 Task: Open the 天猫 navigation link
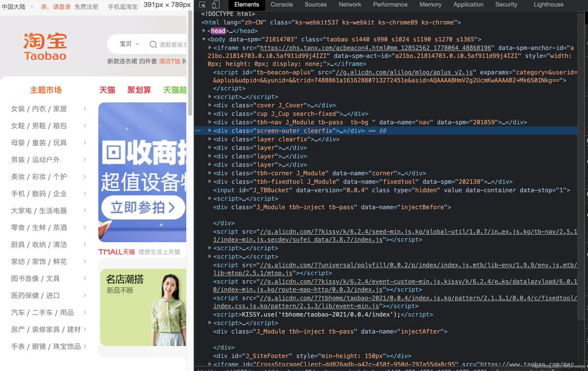(107, 90)
